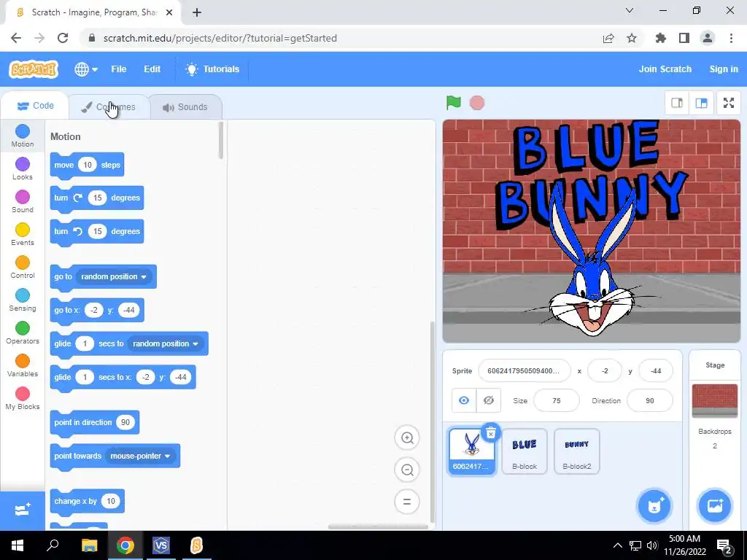Click the move 10 steps block
The width and height of the screenshot is (747, 560).
coord(87,166)
